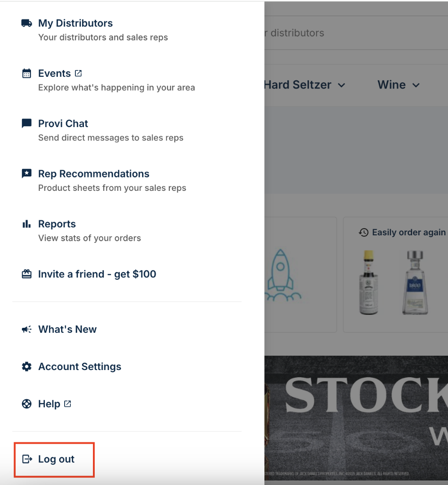The width and height of the screenshot is (448, 485).
Task: Click the megaphone icon for What's New
Action: coord(26,329)
